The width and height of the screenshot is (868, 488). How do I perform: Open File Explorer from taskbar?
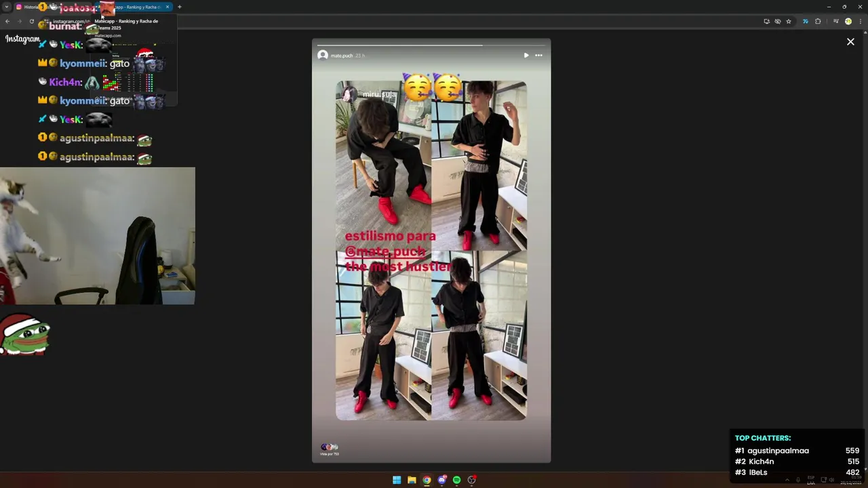(x=412, y=480)
